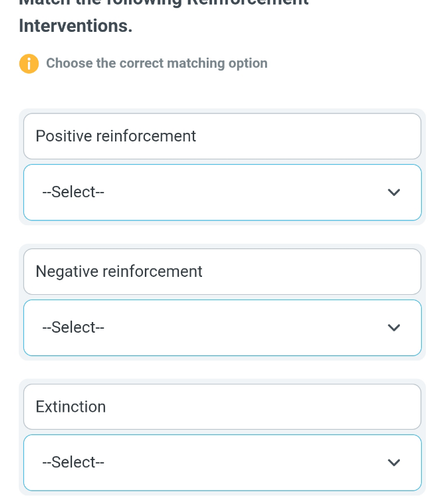Click '--Select--' text below Positive reinforcement

73,192
